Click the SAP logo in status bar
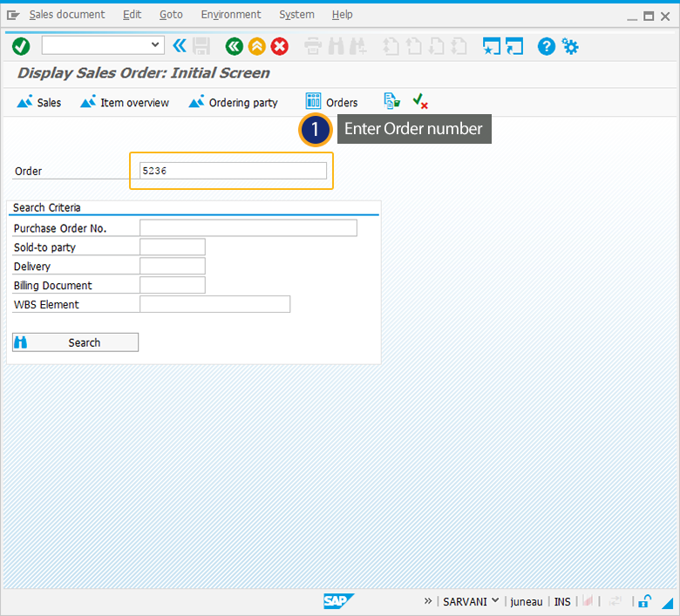Viewport: 680px width, 616px height. click(339, 601)
